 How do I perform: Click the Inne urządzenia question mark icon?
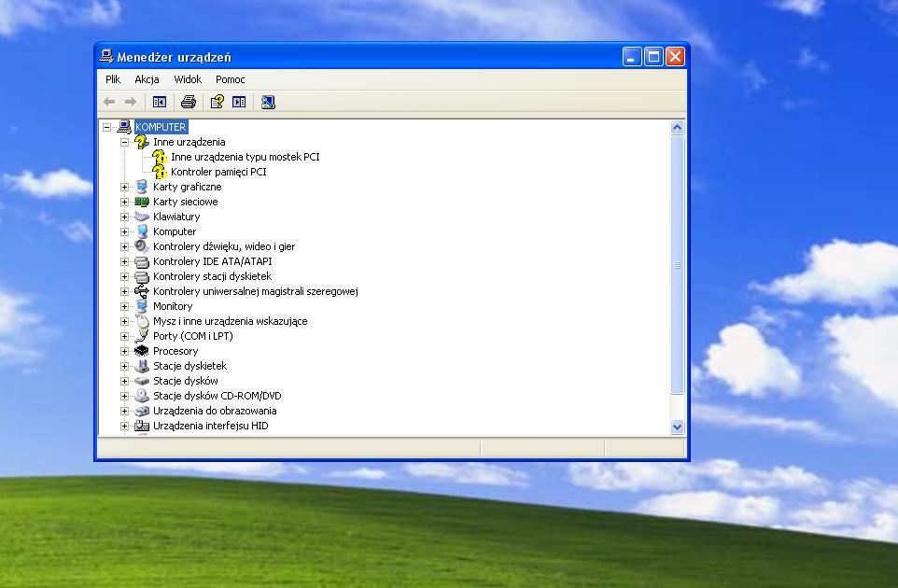142,142
